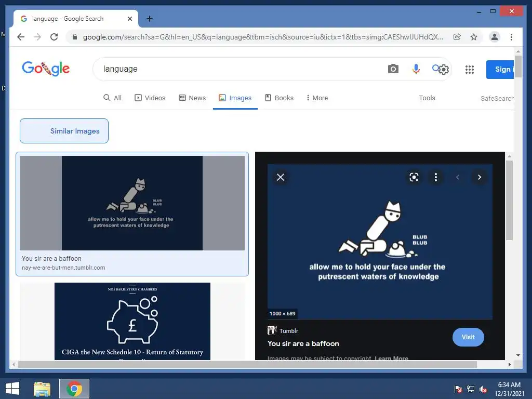The image size is (532, 399).
Task: Click the Sign in button
Action: pos(500,70)
